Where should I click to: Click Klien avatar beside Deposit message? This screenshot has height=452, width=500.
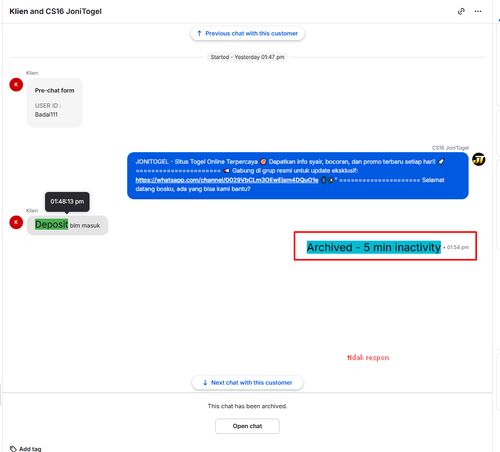[16, 222]
